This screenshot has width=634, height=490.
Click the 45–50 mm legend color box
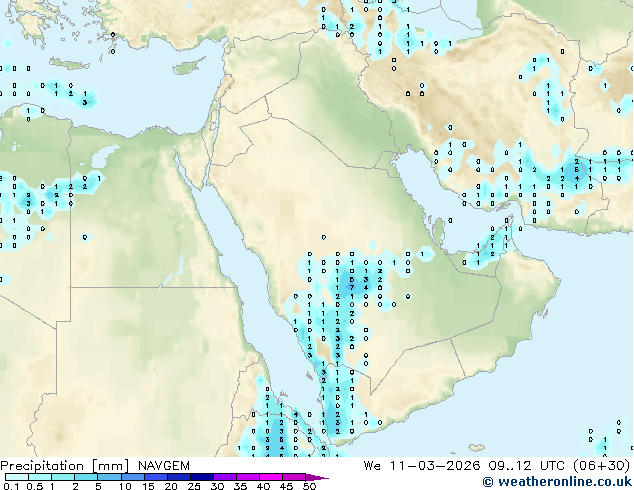coord(294,477)
